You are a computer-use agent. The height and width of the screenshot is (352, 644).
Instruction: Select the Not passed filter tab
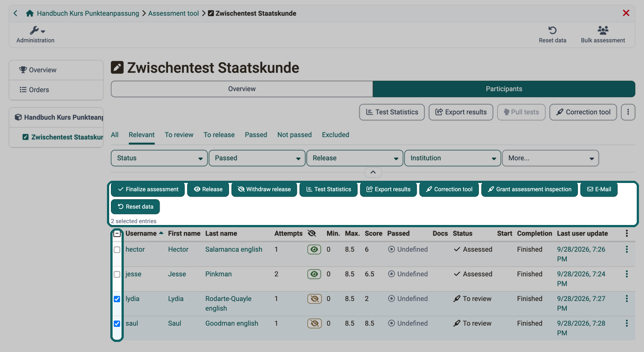click(x=295, y=134)
